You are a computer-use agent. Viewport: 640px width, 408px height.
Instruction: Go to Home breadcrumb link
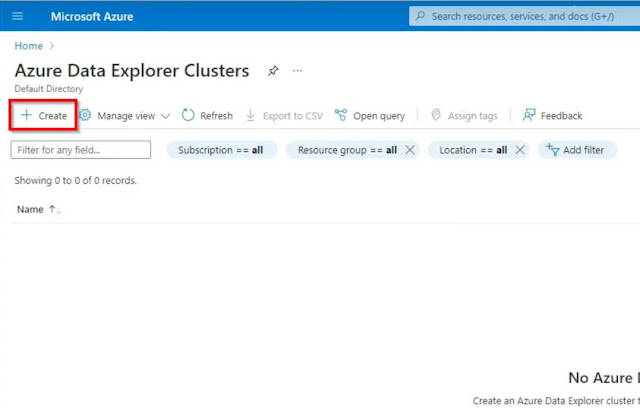(x=29, y=46)
